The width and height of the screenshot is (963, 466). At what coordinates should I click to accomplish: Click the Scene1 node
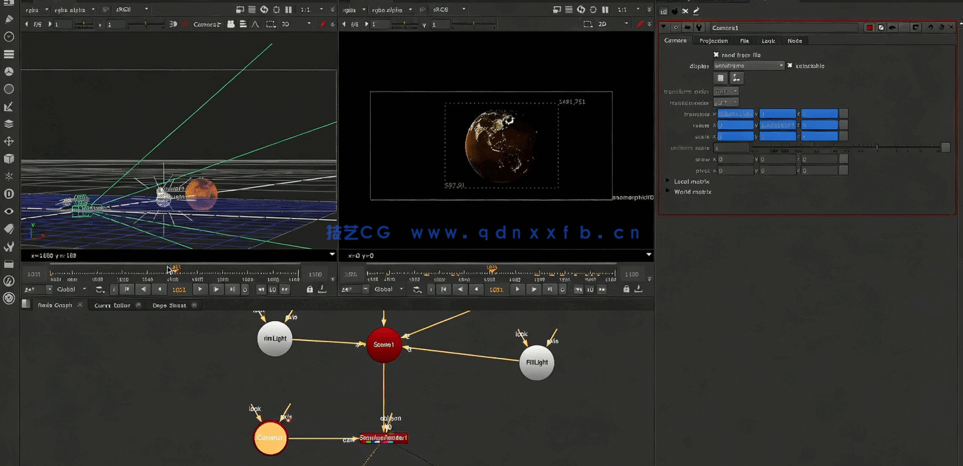[x=383, y=344]
